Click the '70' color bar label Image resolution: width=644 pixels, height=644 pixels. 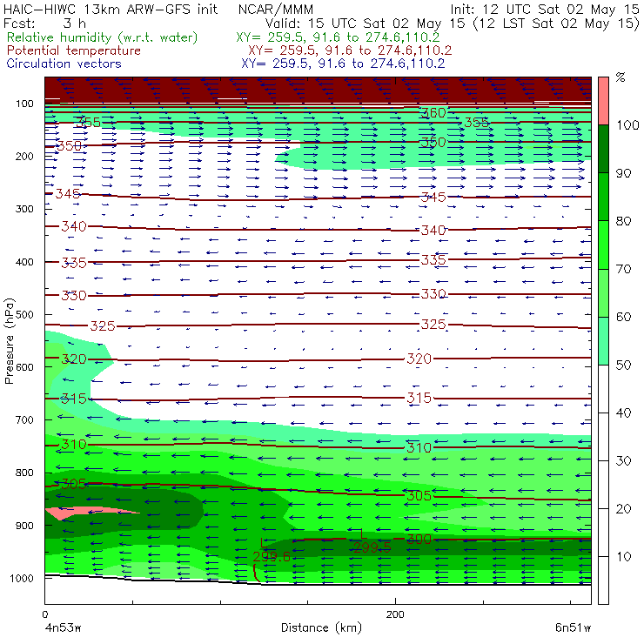click(623, 269)
